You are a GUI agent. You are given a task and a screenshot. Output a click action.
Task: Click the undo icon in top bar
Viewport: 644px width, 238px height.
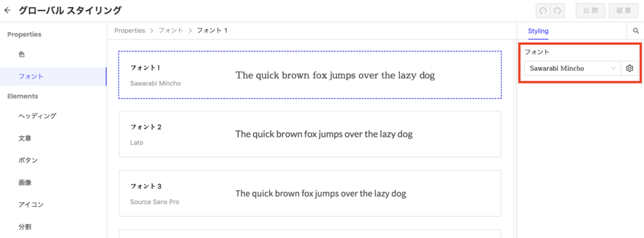543,11
